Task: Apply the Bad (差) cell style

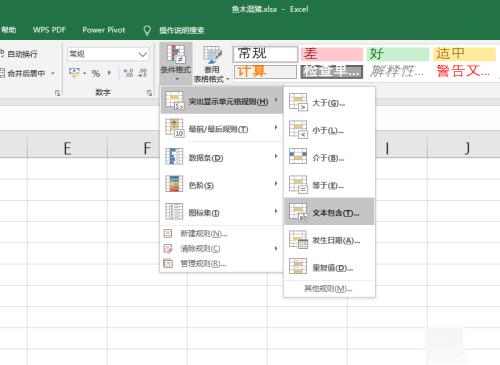Action: point(331,54)
